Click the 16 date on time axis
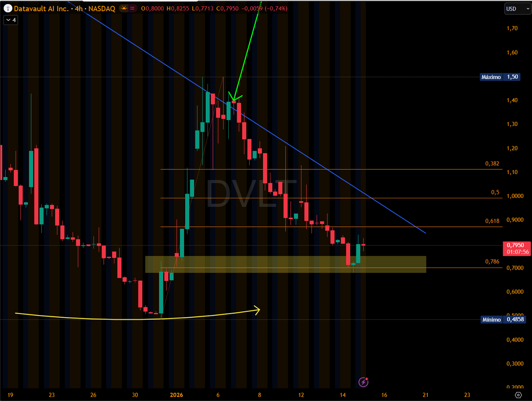The height and width of the screenshot is (401, 532). 384,395
